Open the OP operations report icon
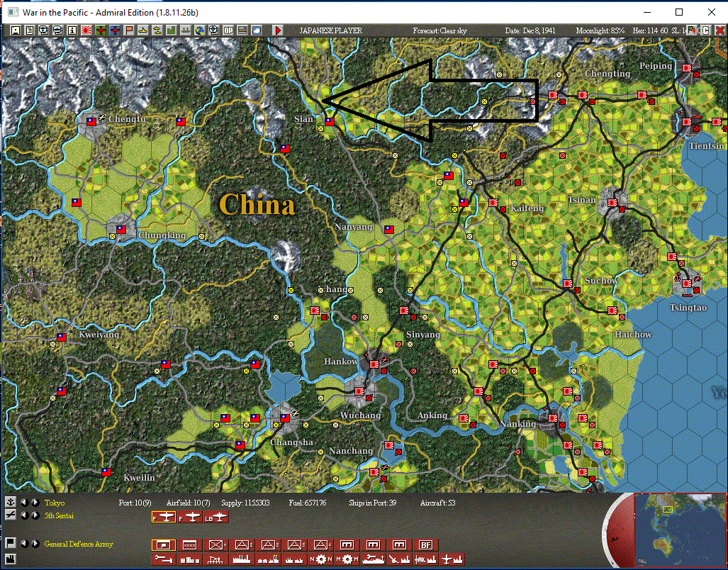This screenshot has width=728, height=570. tap(228, 30)
